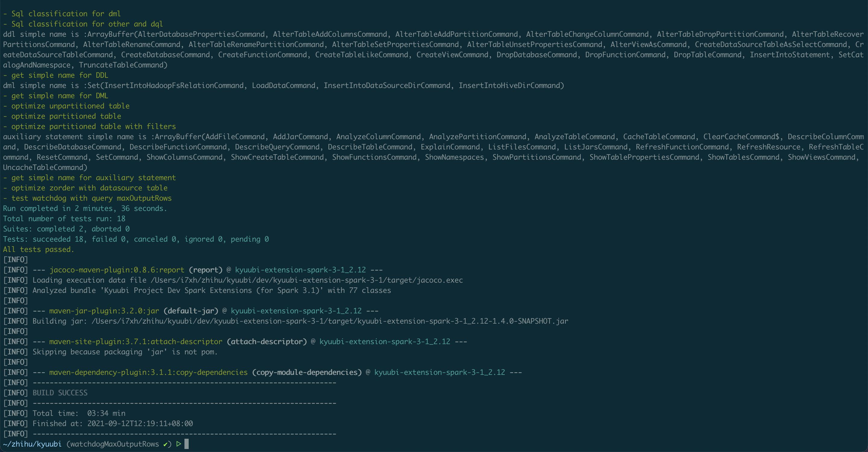Click maven-dependency-plugin:3.1.1:copy-dependencies text

pos(148,372)
